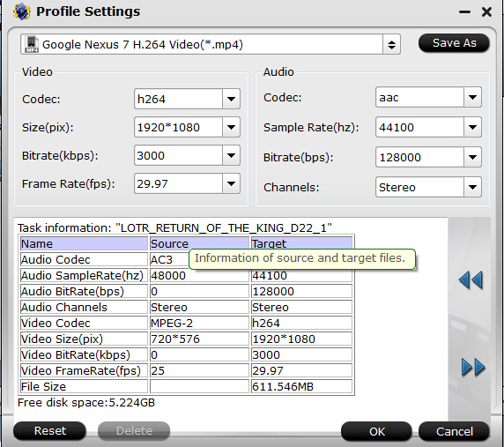Open the Channels Stereo dropdown
The image size is (504, 447).
pos(472,187)
